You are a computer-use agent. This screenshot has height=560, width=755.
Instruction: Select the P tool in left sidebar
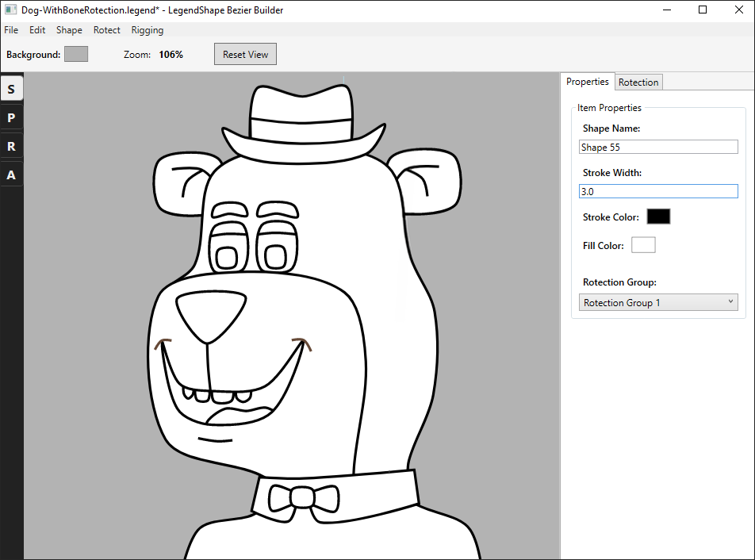point(12,117)
